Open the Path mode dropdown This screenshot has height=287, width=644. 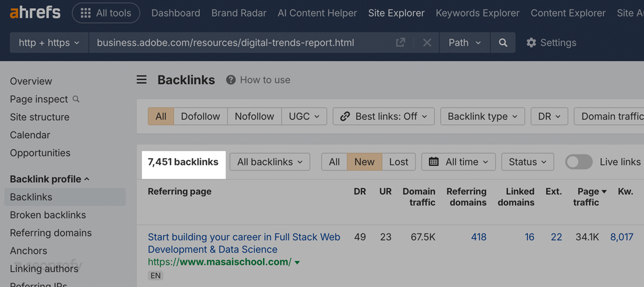465,43
